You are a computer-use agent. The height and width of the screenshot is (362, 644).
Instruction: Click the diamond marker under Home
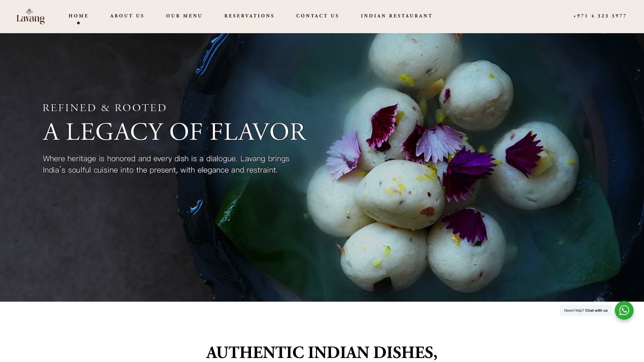[x=78, y=23]
